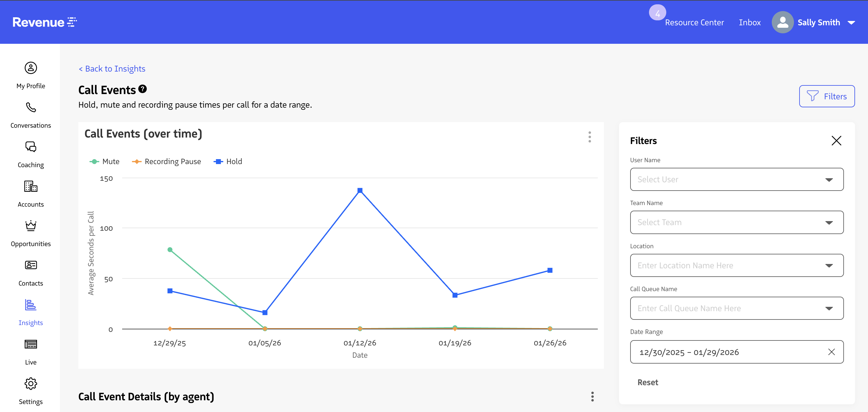Click Back to Insights link
868x412 pixels.
[112, 69]
